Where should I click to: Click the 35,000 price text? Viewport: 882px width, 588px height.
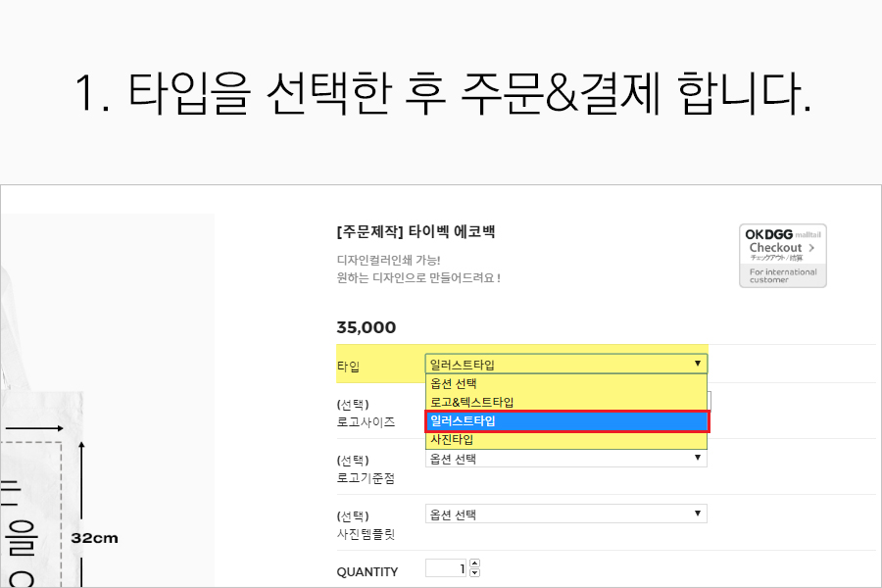366,327
